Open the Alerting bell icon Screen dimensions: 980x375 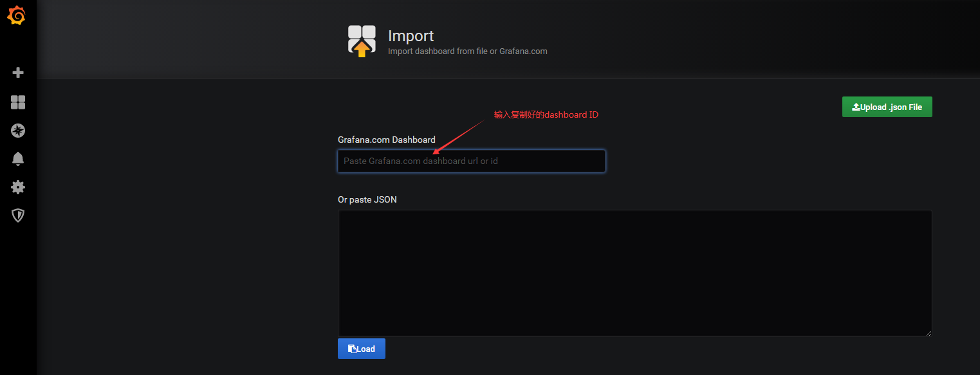point(18,159)
